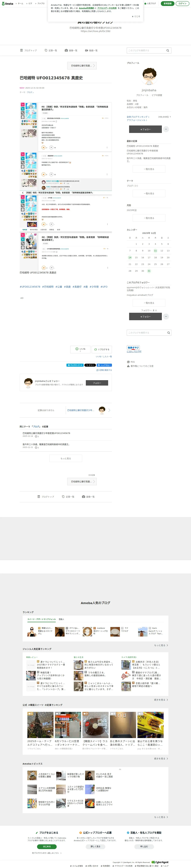Open the three-dot menu beside profile follow button
The height and width of the screenshot is (868, 191).
click(166, 129)
